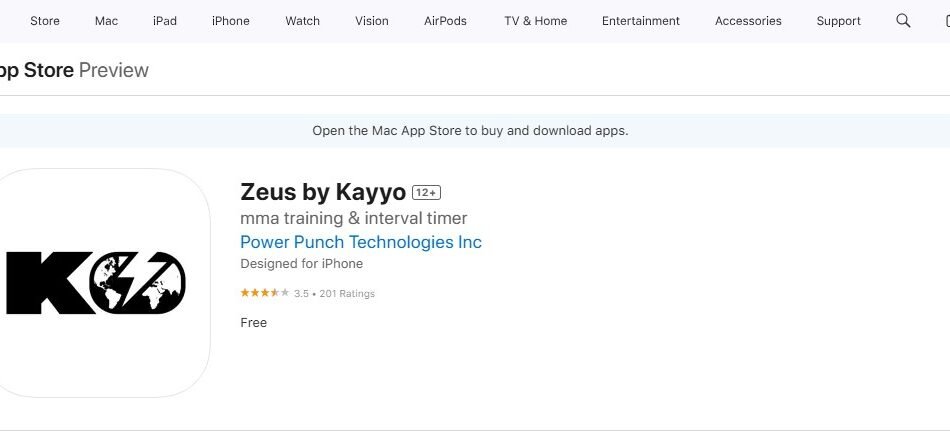Viewport: 950px width, 447px height.
Task: Open the iPhone menu item
Action: 230,21
